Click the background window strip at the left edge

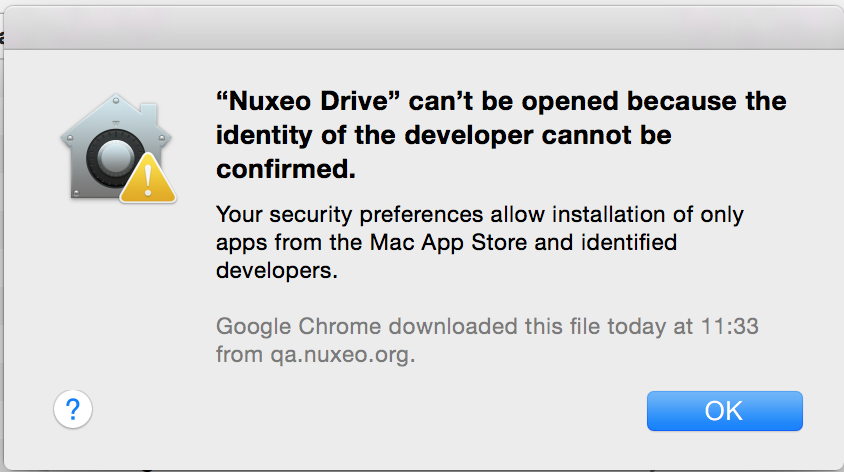[x=2, y=237]
